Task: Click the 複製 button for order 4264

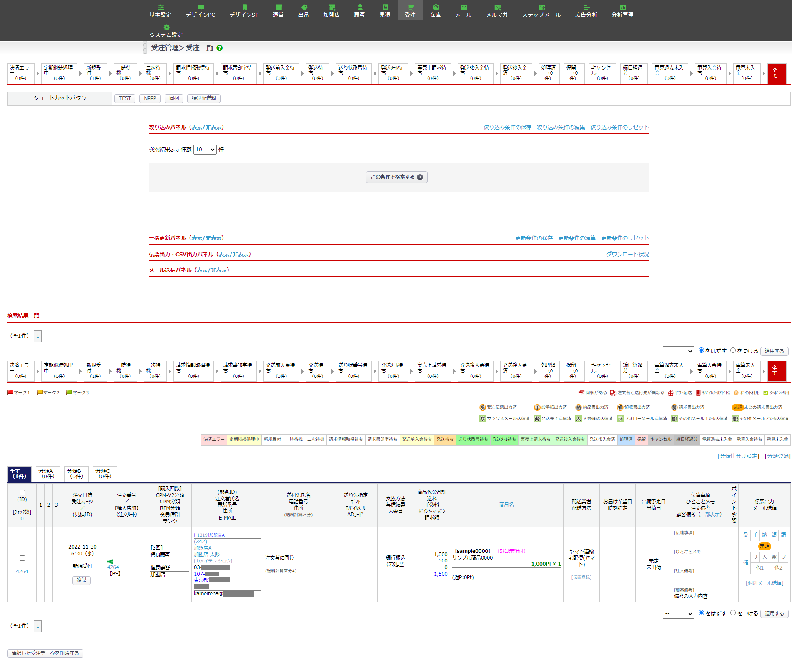Action: [x=81, y=580]
